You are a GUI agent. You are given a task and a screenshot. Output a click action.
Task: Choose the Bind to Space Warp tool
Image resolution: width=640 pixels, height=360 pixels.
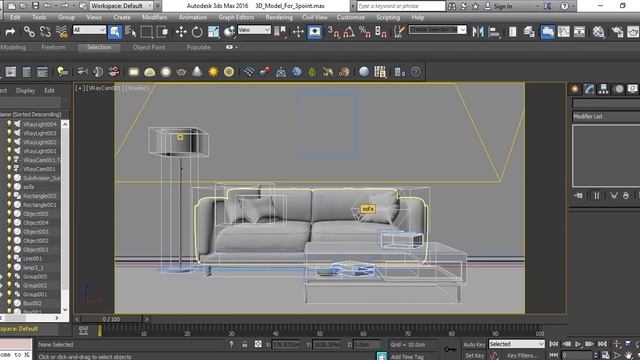[x=61, y=31]
